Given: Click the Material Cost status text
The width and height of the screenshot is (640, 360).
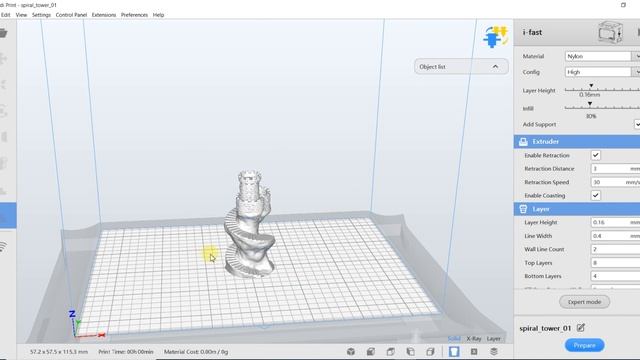Looking at the screenshot, I should 196,351.
